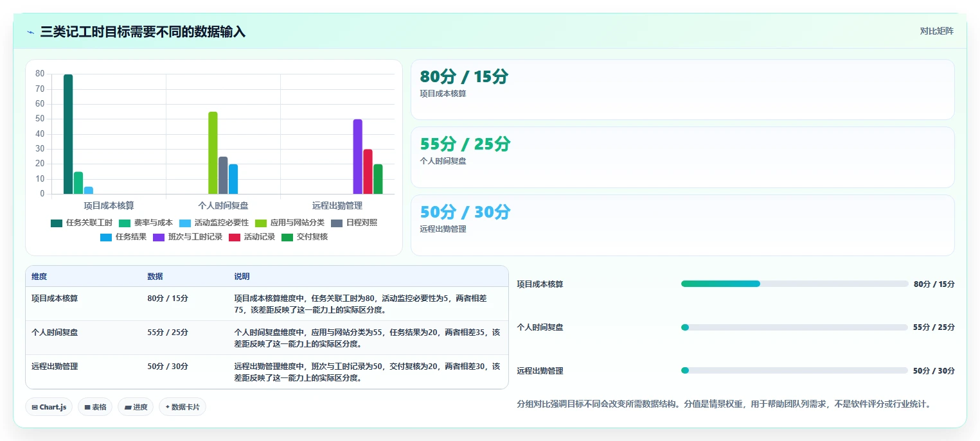
Task: Toggle the 任务关联工时 legend swatch
Action: pos(57,223)
